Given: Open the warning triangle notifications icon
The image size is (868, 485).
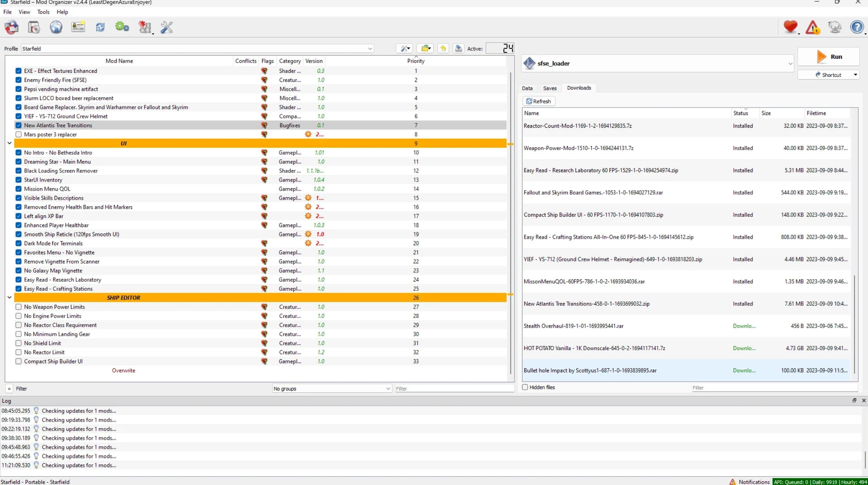Looking at the screenshot, I should click(812, 27).
